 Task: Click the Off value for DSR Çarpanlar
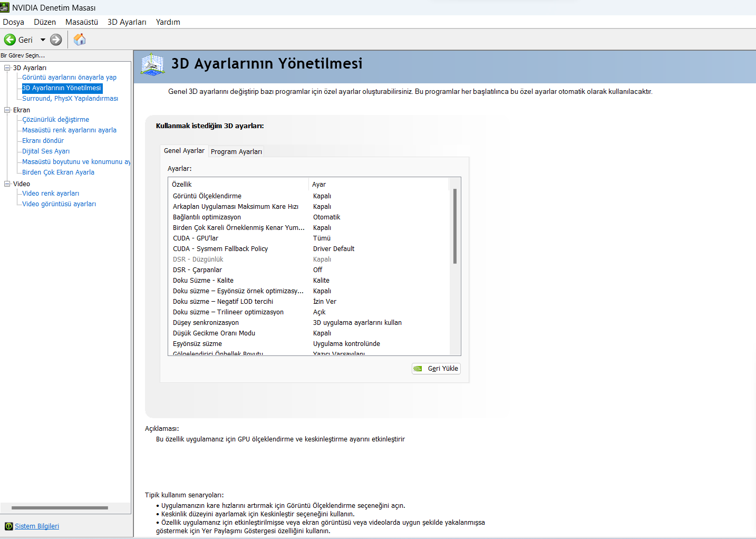coord(317,270)
